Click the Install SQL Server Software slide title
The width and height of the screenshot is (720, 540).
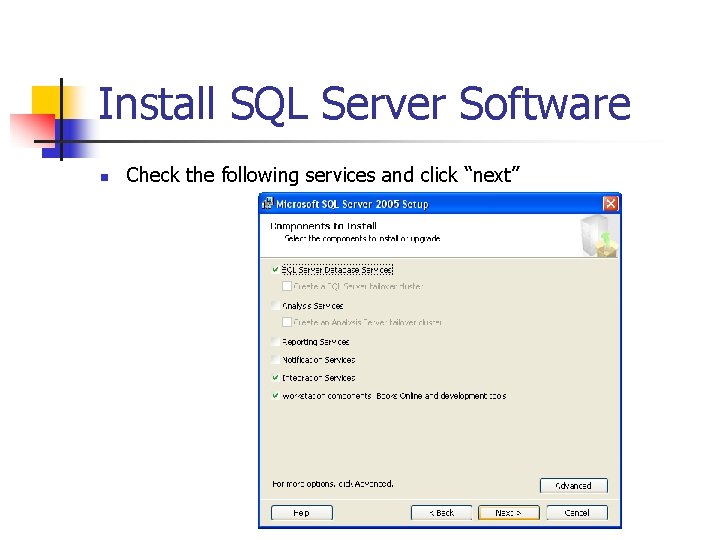(365, 105)
